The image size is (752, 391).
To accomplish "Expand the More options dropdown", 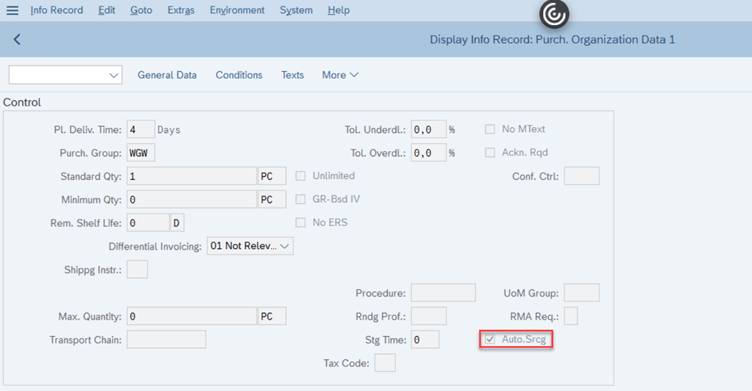I will pyautogui.click(x=340, y=75).
